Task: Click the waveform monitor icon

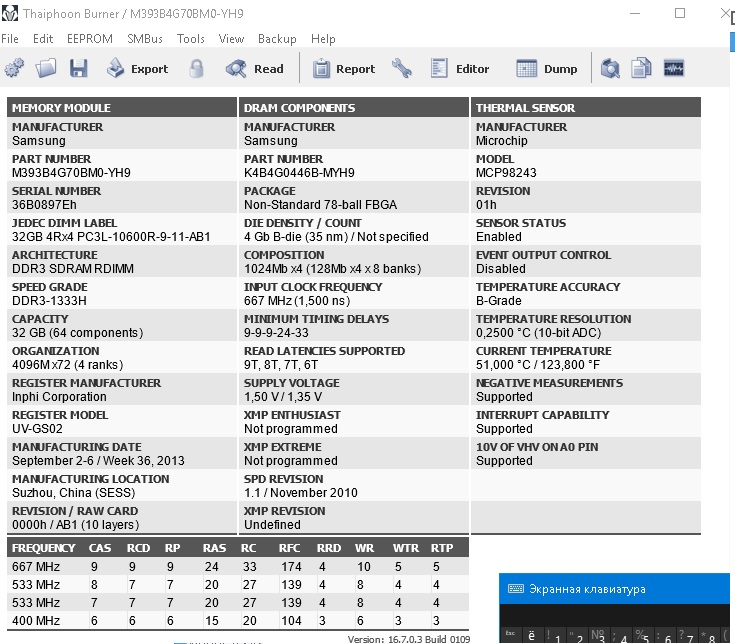Action: [x=674, y=68]
